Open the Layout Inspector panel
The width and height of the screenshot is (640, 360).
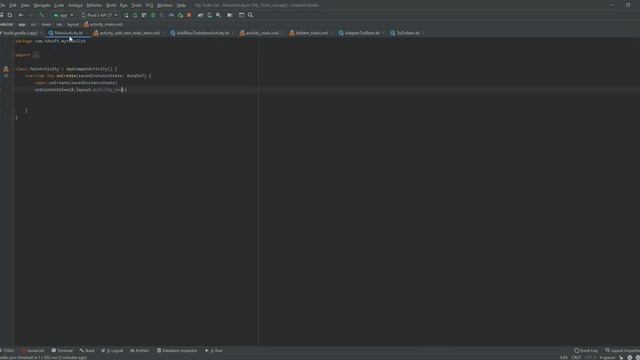622,351
